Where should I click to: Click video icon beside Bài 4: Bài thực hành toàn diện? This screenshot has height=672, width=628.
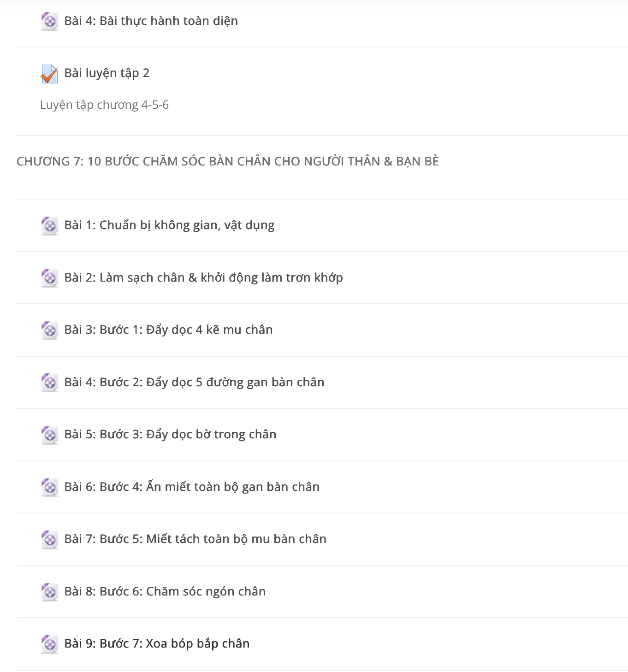49,21
